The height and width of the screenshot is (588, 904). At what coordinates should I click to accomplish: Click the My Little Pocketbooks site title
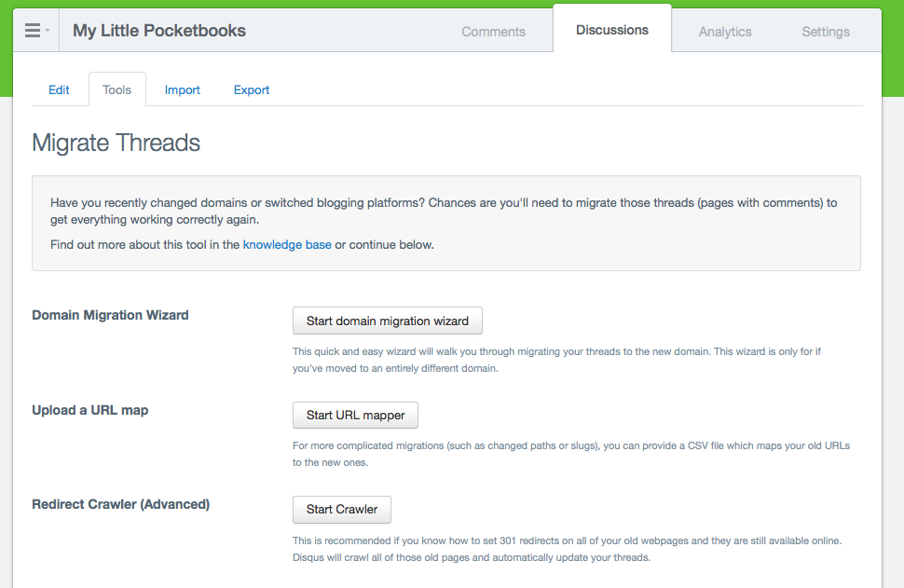tap(159, 31)
